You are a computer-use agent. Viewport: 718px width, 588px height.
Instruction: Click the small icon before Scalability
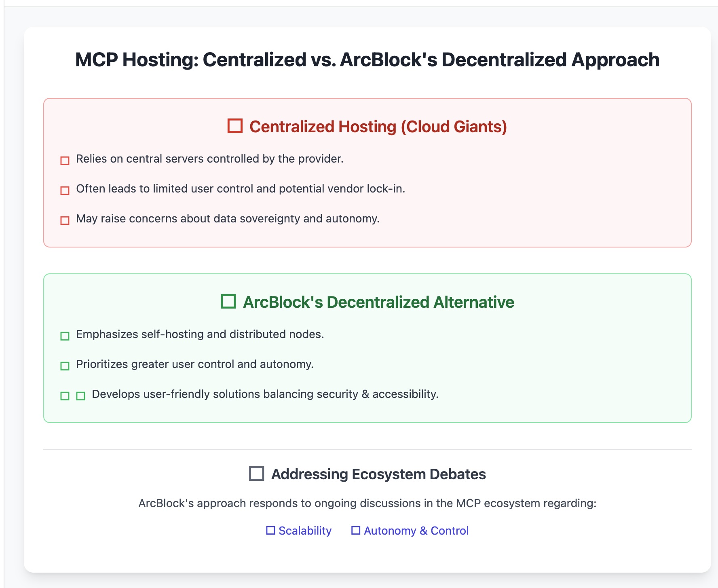[x=270, y=530]
